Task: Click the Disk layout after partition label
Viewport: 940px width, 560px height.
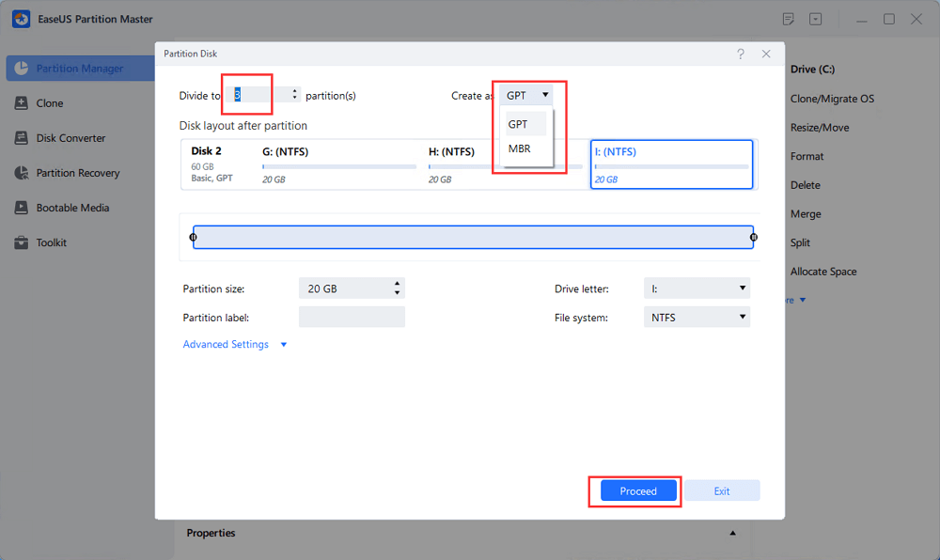Action: point(243,126)
